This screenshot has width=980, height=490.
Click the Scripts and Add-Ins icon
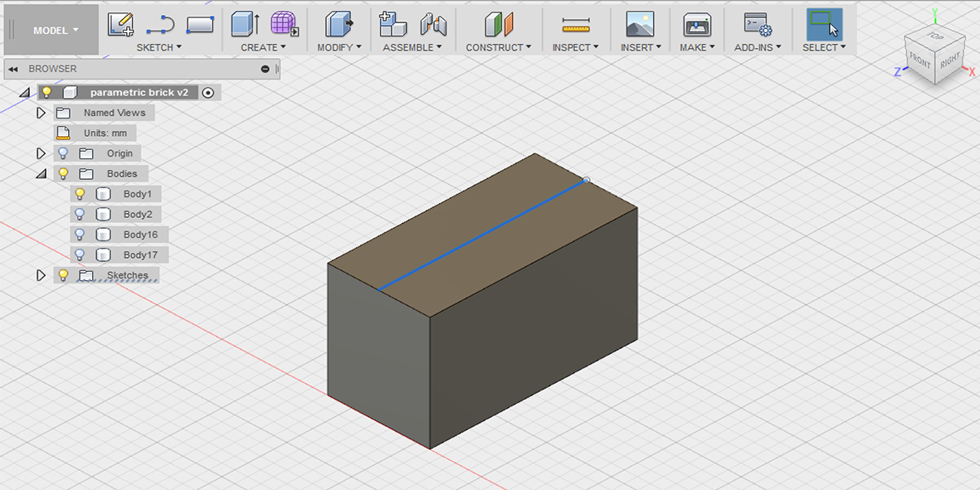[x=758, y=24]
